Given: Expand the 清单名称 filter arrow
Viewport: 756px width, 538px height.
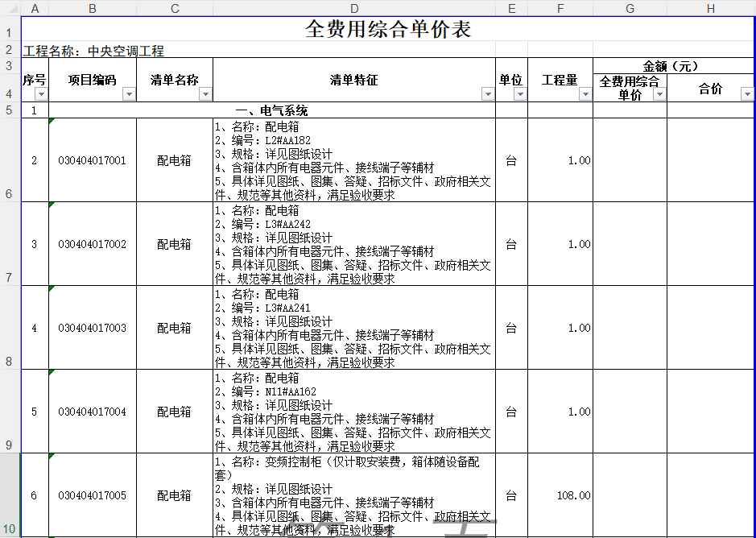Looking at the screenshot, I should pos(205,94).
